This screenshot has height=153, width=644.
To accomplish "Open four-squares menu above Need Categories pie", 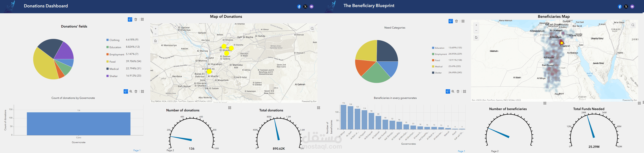I will click(463, 21).
